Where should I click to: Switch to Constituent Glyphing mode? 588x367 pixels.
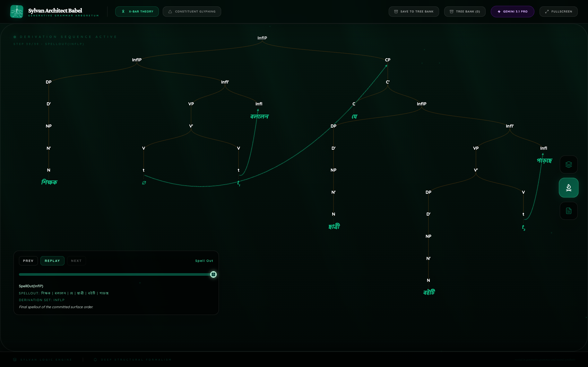pyautogui.click(x=192, y=12)
